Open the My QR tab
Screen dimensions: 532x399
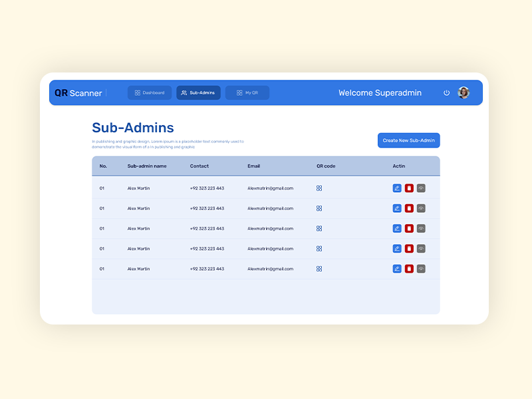point(247,92)
